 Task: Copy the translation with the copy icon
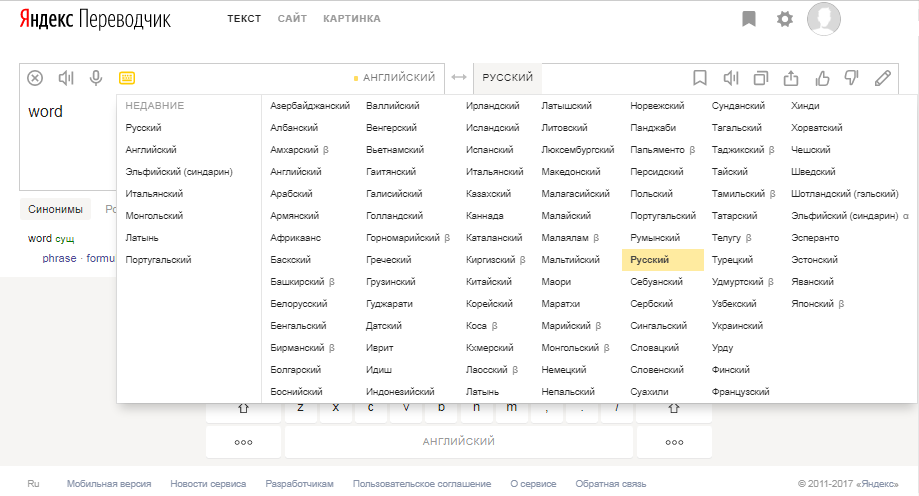(x=761, y=78)
